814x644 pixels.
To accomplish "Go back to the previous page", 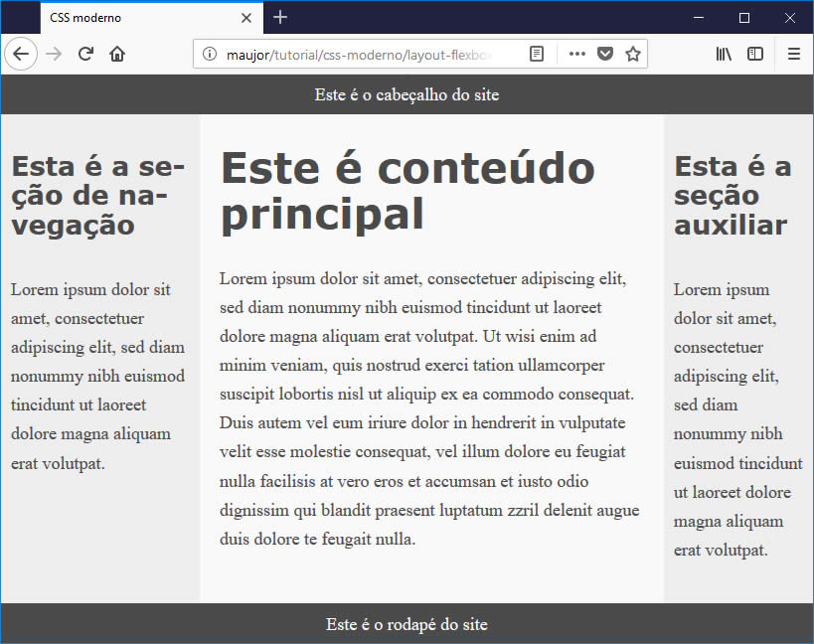I will pyautogui.click(x=21, y=54).
